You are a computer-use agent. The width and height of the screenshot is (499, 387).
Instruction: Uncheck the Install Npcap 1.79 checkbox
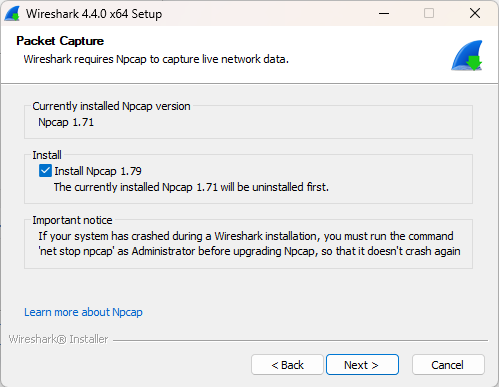pyautogui.click(x=45, y=171)
